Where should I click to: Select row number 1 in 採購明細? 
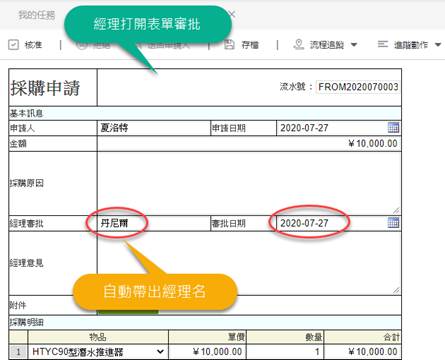tap(18, 351)
